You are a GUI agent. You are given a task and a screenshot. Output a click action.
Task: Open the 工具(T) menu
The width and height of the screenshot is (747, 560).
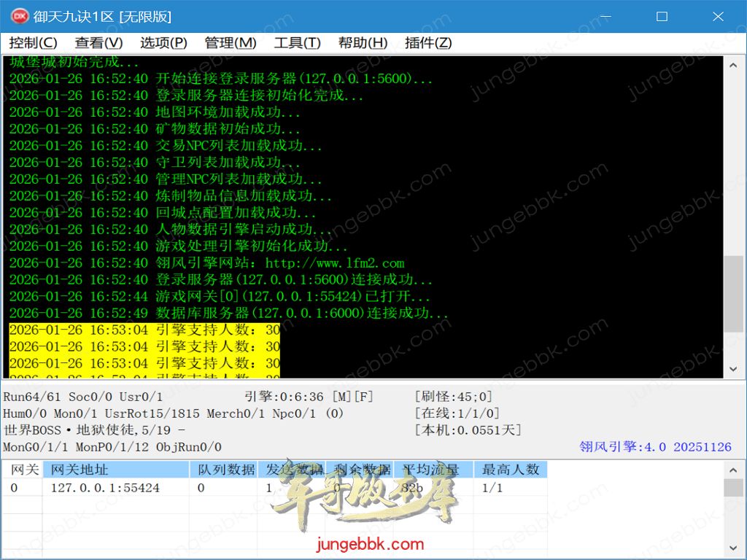(297, 43)
